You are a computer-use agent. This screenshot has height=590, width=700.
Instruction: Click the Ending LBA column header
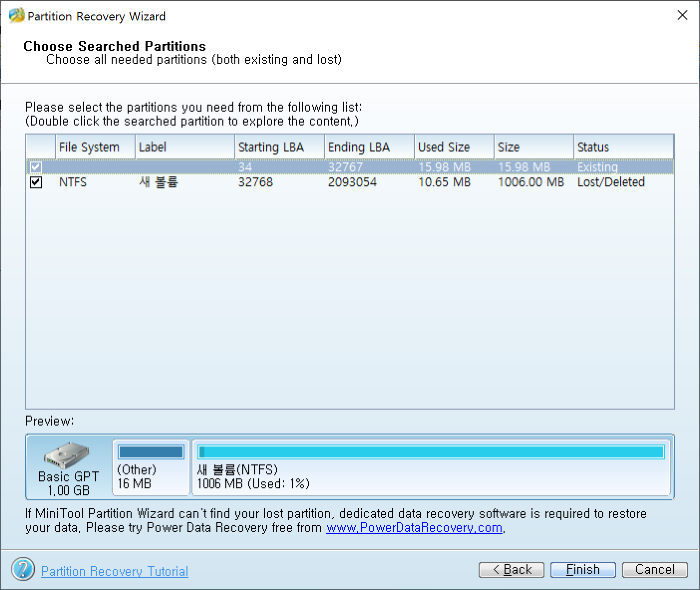coord(369,147)
